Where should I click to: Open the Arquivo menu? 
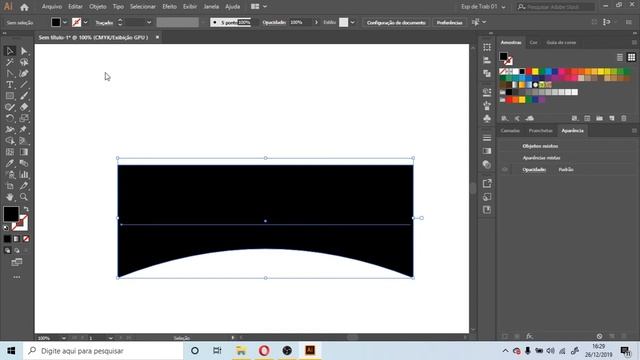52,7
